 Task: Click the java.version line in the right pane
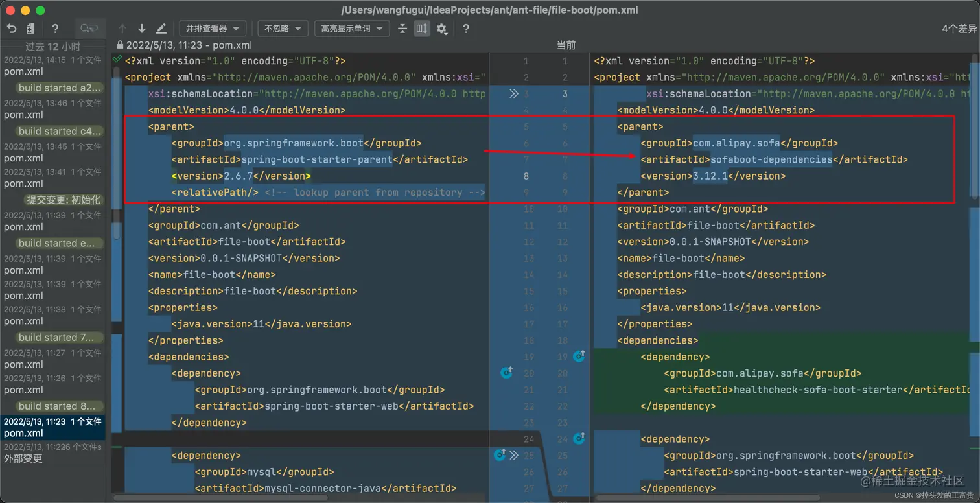coord(730,307)
